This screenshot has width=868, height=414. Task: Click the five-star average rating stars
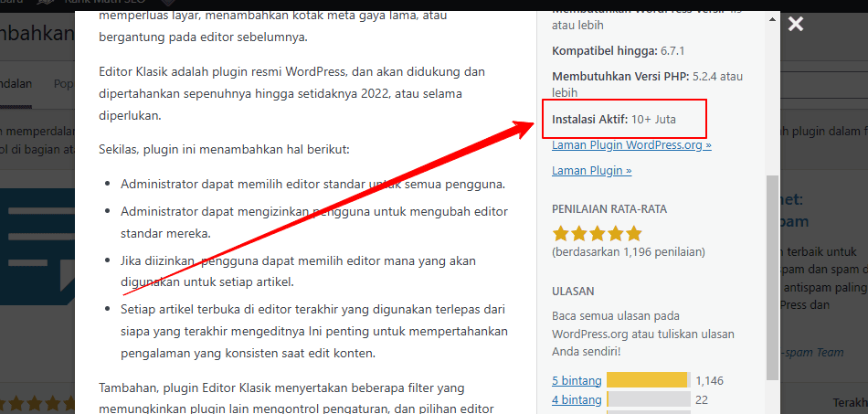coord(597,234)
